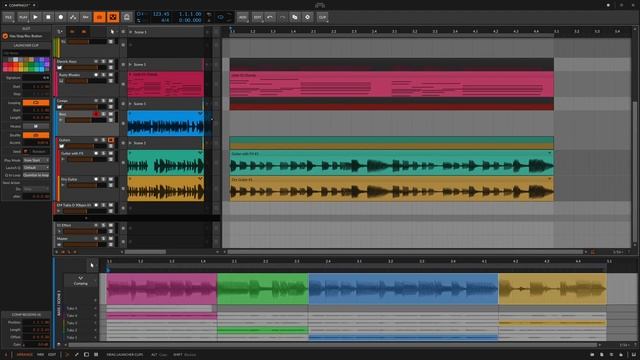Open the EDIT menu in toolbar

257,17
